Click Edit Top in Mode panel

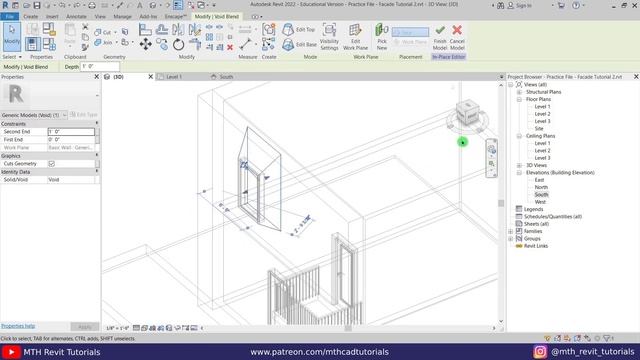tap(298, 30)
